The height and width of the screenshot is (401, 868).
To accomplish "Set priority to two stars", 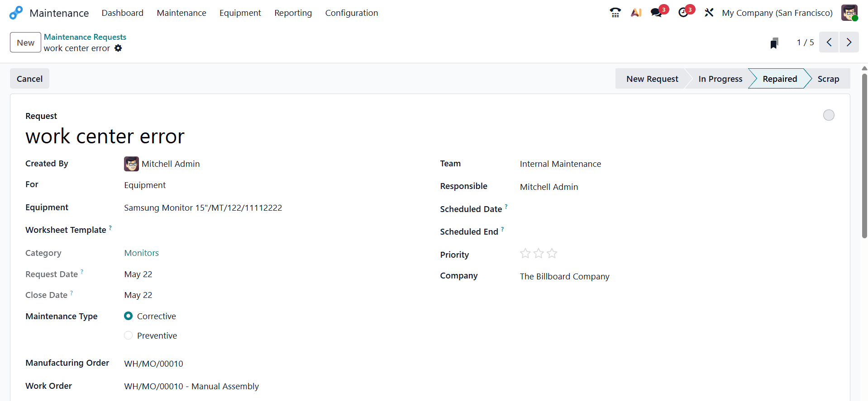I will pyautogui.click(x=539, y=254).
